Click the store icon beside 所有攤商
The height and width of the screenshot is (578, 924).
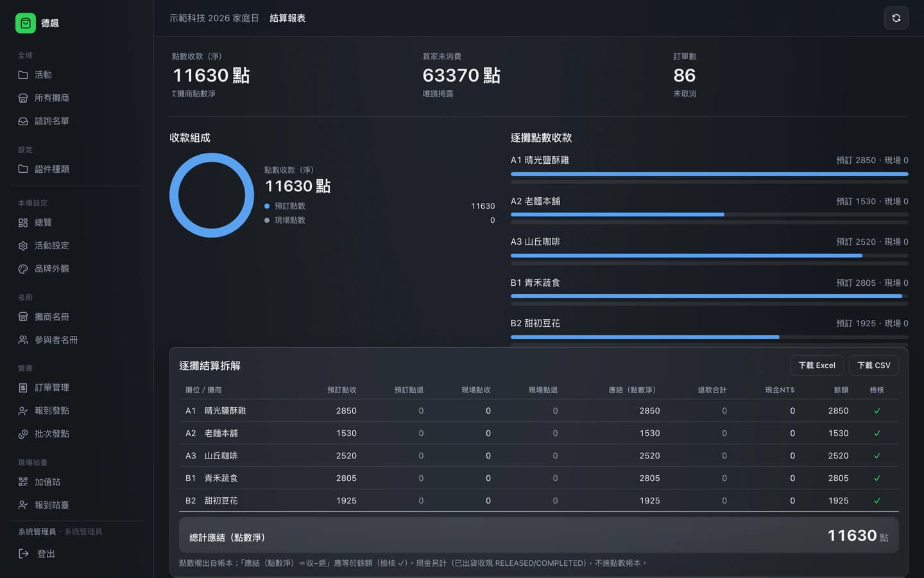tap(23, 98)
